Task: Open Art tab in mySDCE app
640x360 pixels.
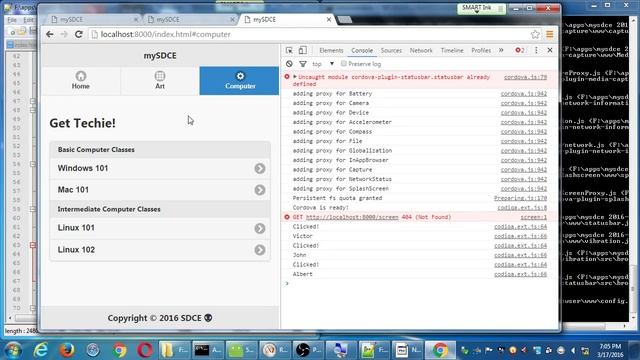Action: pyautogui.click(x=160, y=80)
